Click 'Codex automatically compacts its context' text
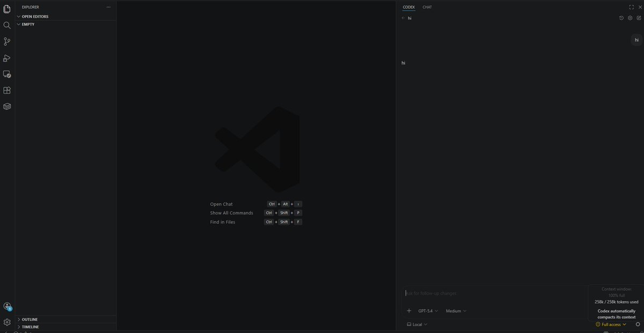 (617, 314)
